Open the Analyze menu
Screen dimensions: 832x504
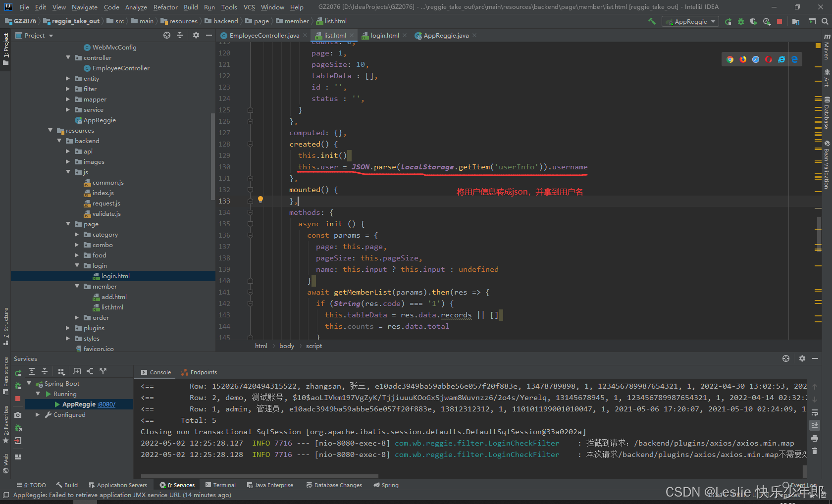pos(136,7)
